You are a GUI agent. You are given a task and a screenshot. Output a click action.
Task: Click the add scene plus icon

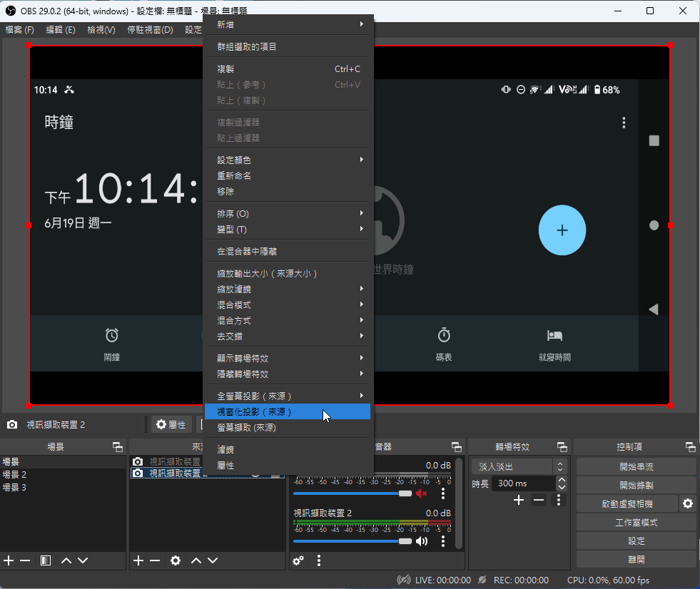coord(9,560)
